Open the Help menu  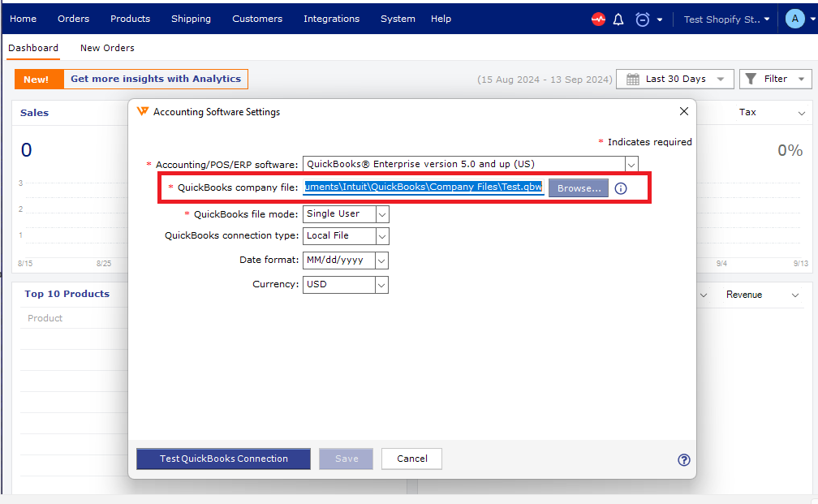tap(441, 19)
